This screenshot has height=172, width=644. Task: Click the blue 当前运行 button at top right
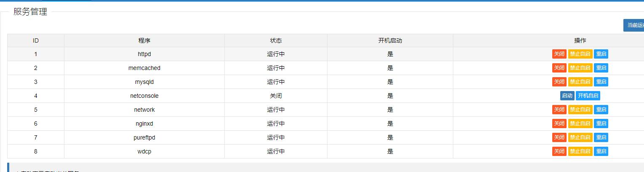tap(634, 25)
